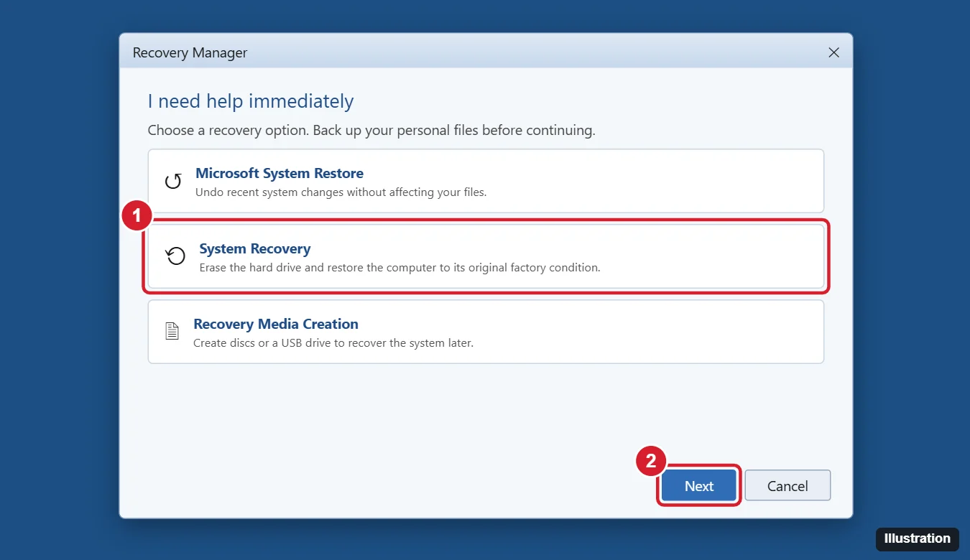Cancel the Recovery Manager dialog
Viewport: 970px width, 560px height.
(787, 486)
